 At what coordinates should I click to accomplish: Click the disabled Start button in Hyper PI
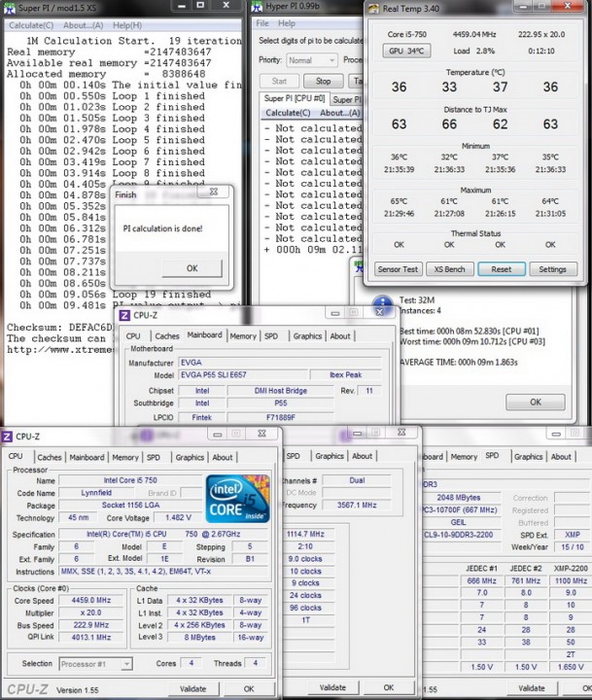(x=279, y=82)
